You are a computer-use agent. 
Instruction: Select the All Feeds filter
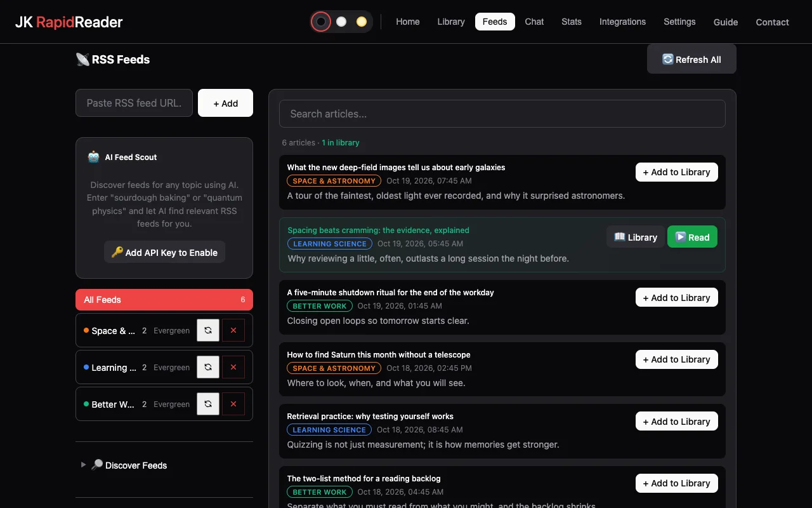164,300
